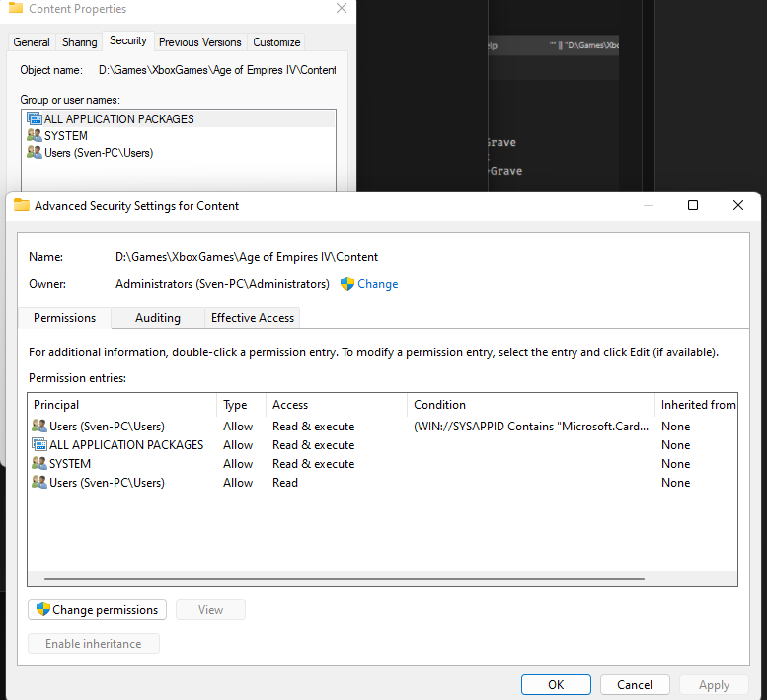The height and width of the screenshot is (700, 767).
Task: Click icon of Users Read & execute entry
Action: [x=39, y=426]
